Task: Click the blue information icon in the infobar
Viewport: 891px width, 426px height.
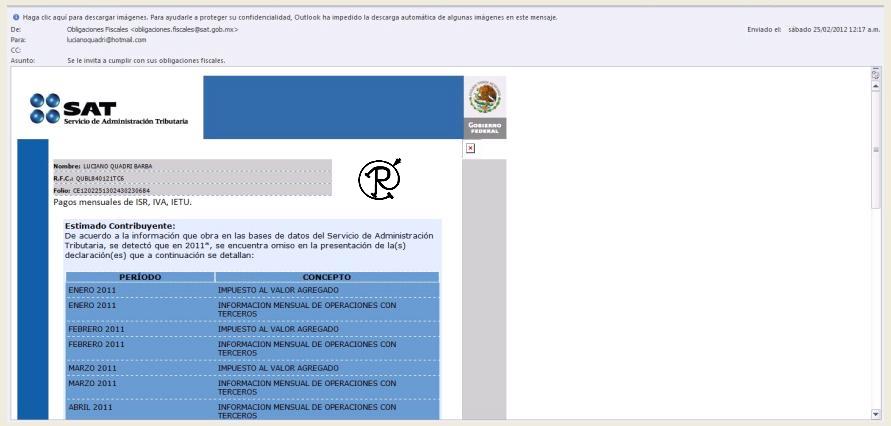Action: (x=16, y=18)
